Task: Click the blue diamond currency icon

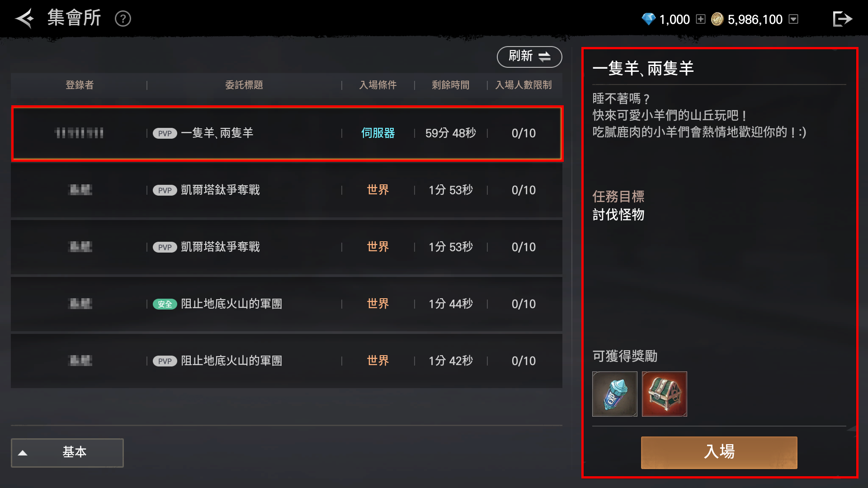Action: (x=648, y=19)
